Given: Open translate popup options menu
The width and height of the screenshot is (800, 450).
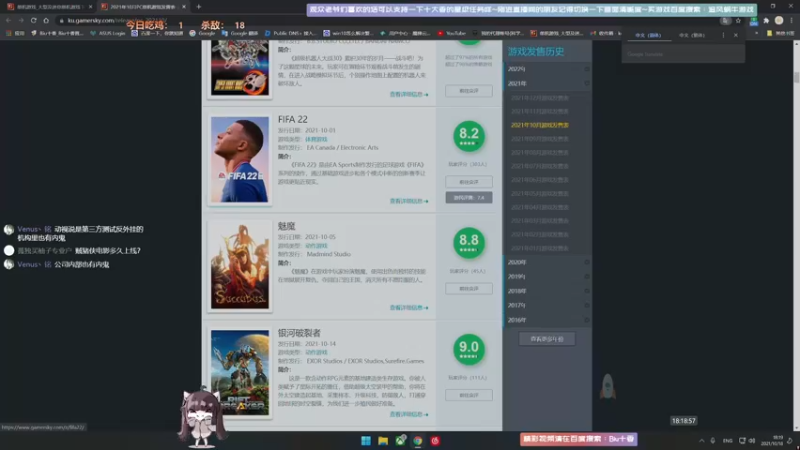Looking at the screenshot, I should (x=723, y=35).
